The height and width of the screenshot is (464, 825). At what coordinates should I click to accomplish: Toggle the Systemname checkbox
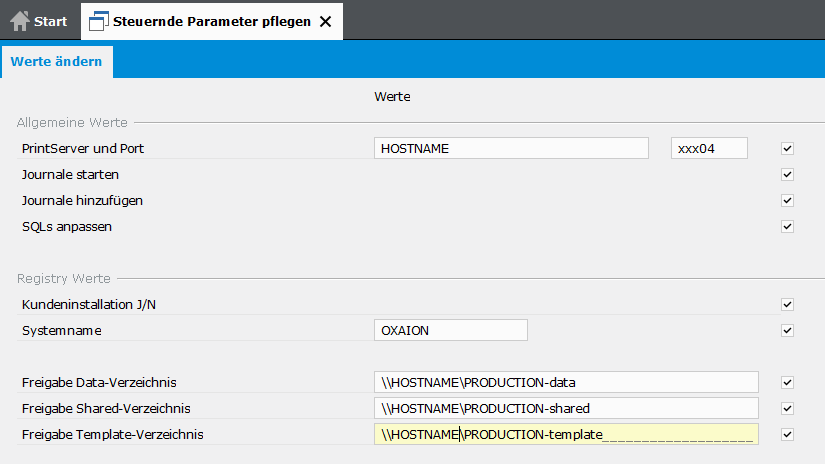(788, 331)
